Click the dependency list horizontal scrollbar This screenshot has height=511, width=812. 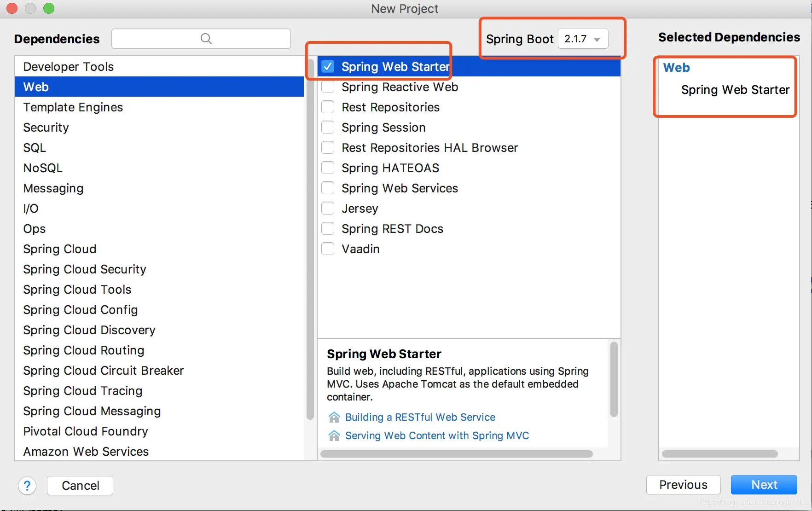(457, 454)
